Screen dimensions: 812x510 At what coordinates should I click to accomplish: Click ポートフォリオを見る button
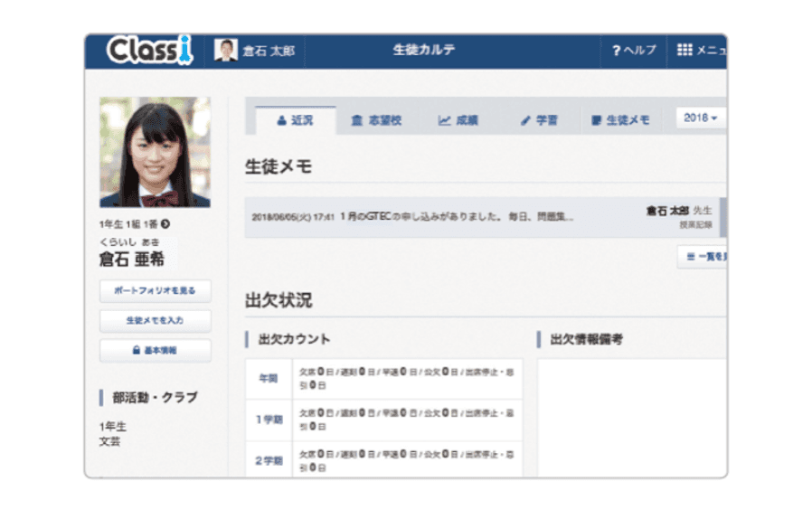(155, 291)
